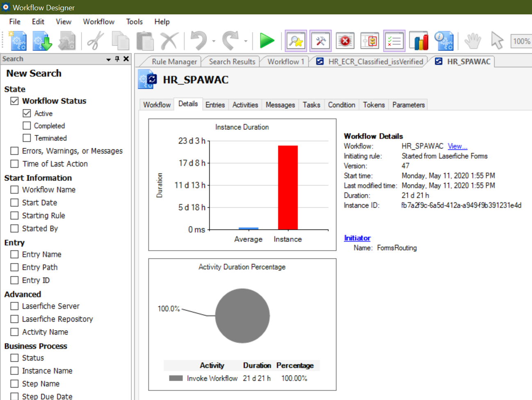Open the Undo history dropdown arrow

pyautogui.click(x=214, y=41)
